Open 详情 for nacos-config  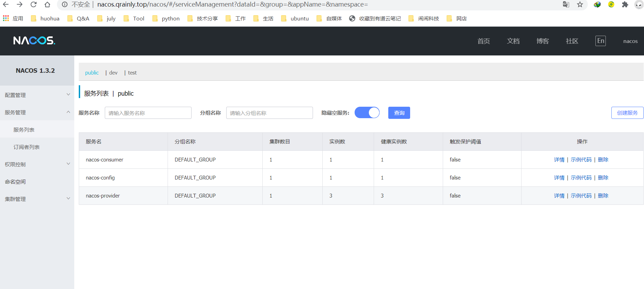(559, 177)
